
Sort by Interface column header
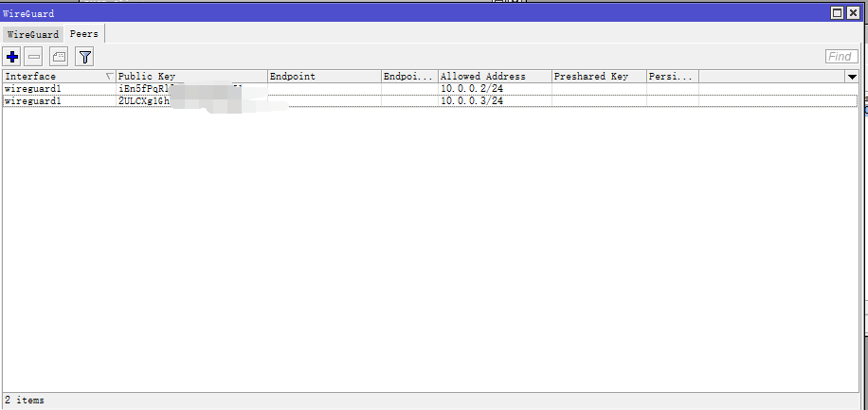click(60, 77)
